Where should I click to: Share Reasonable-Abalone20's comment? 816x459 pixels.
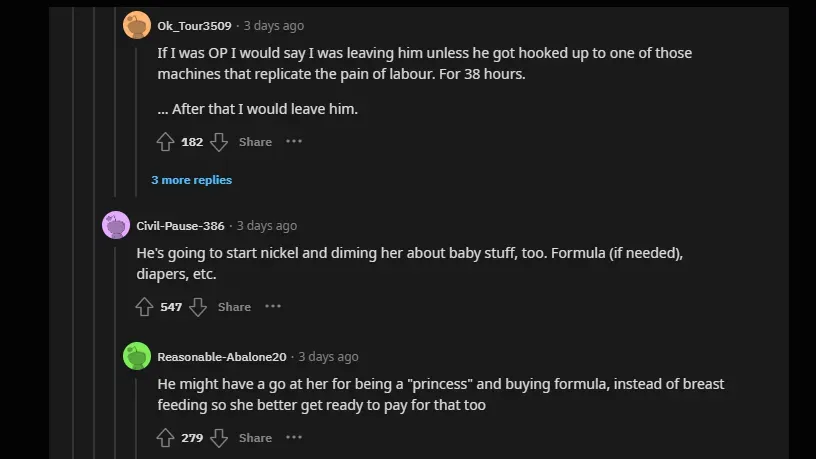pyautogui.click(x=255, y=438)
